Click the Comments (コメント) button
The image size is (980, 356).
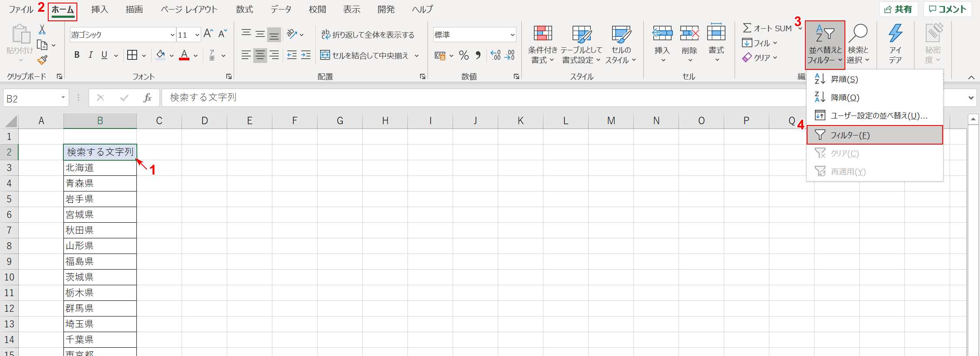pyautogui.click(x=947, y=9)
